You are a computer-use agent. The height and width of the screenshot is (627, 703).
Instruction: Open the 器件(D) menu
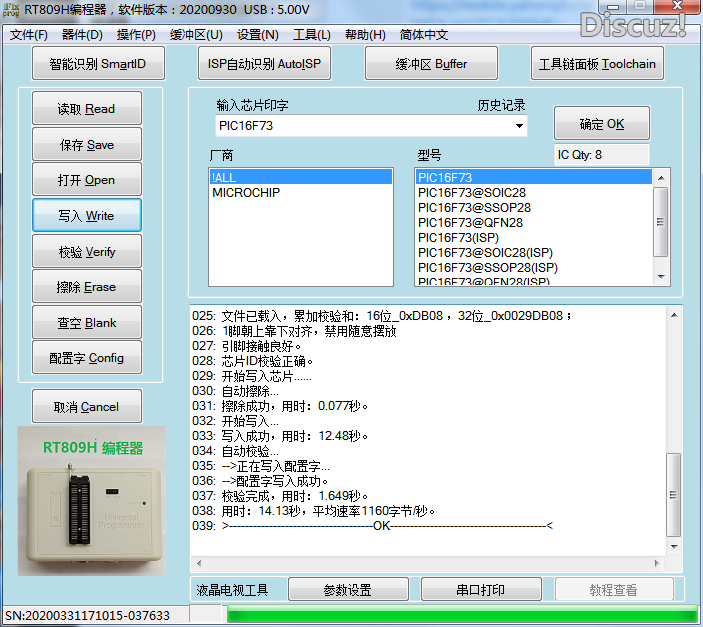click(x=82, y=35)
